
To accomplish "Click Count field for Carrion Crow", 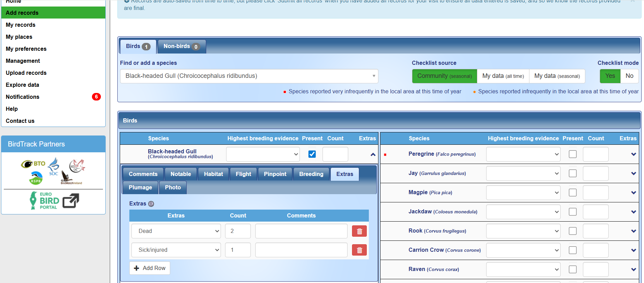I will 596,250.
